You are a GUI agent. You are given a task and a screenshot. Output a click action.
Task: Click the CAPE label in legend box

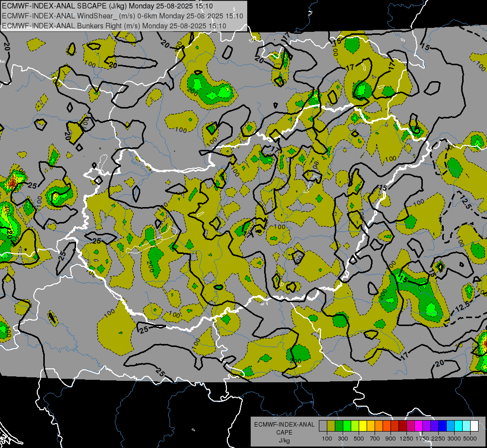click(284, 433)
